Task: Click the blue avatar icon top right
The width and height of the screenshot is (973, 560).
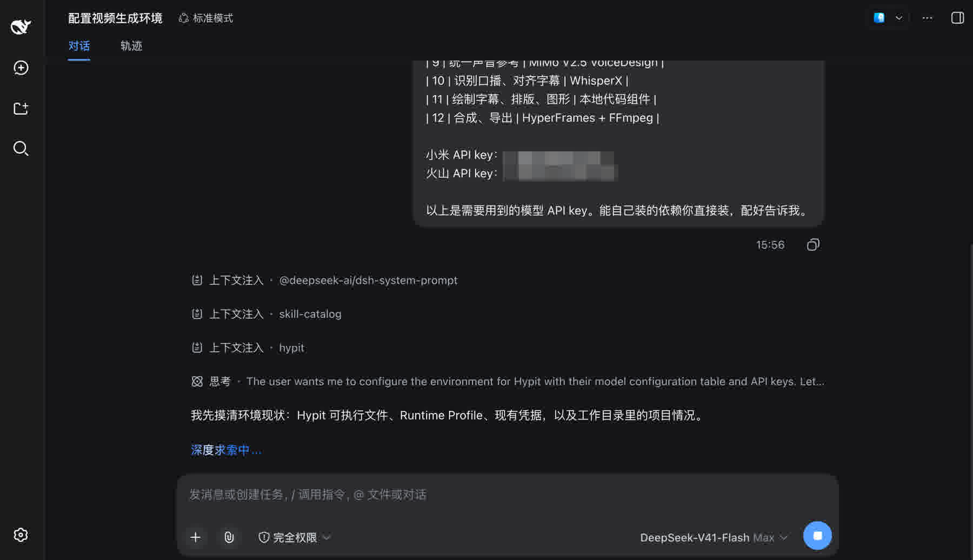Action: (x=879, y=18)
